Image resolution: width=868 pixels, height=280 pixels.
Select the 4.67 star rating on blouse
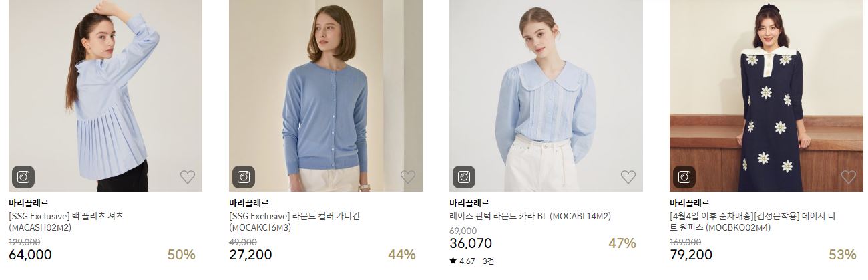463,261
